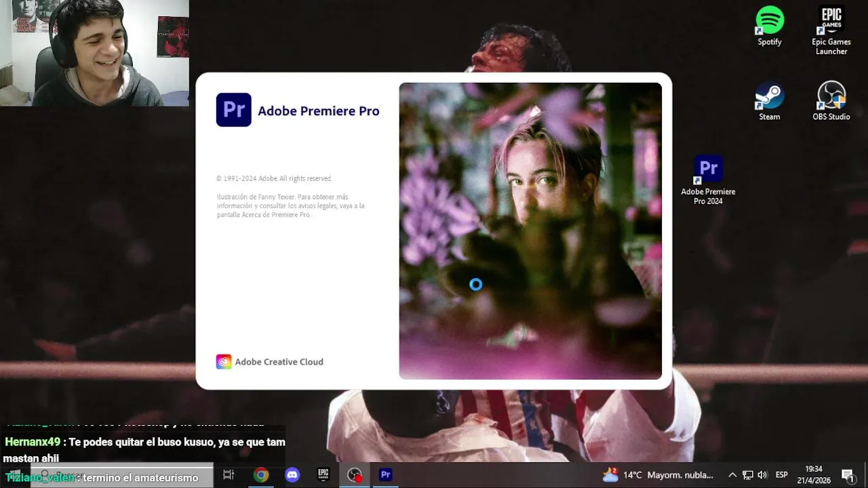
Task: Click the Pr logo on the splash screen
Action: pos(233,110)
